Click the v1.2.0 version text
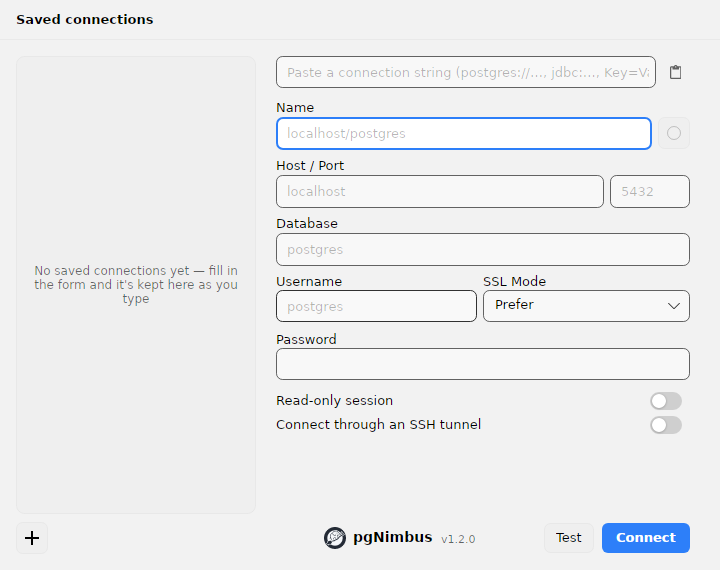Screen dimensions: 720x570 pos(458,539)
